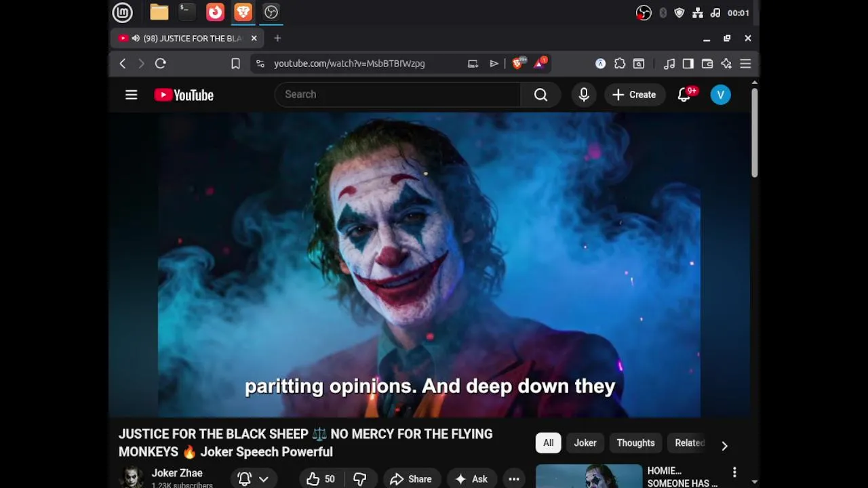Open the Brave main hamburger menu
Image resolution: width=868 pixels, height=488 pixels.
(x=745, y=64)
